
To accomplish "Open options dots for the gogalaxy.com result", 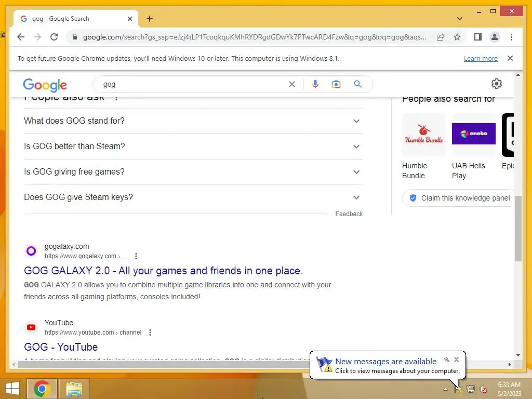I will coord(136,256).
